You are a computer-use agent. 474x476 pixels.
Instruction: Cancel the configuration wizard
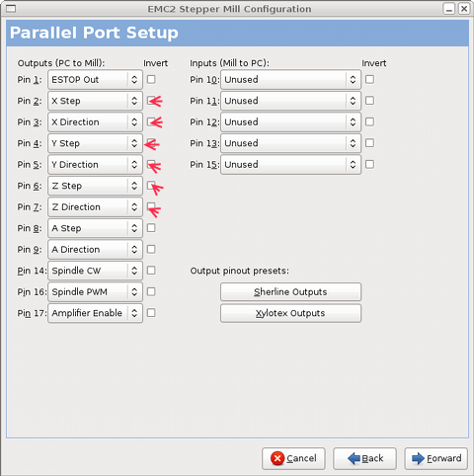(293, 458)
